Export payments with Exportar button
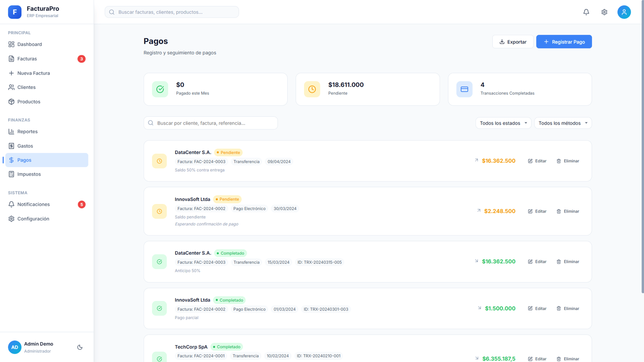 tap(513, 42)
